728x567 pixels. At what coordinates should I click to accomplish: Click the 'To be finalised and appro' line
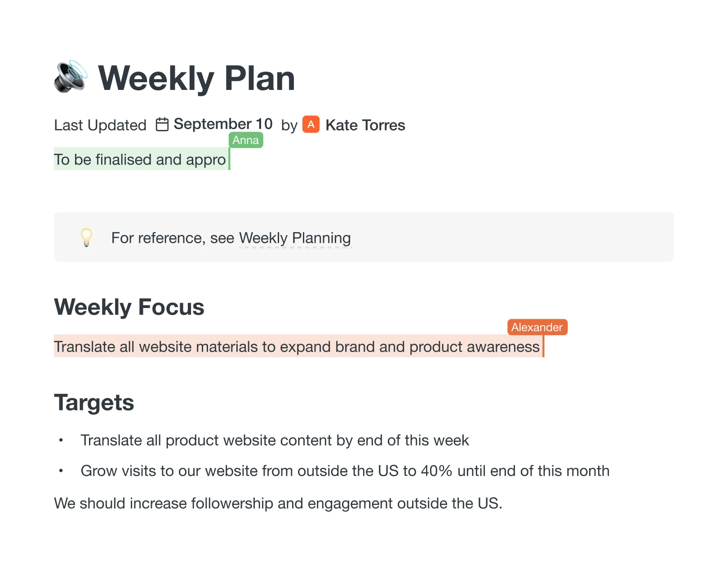[140, 160]
